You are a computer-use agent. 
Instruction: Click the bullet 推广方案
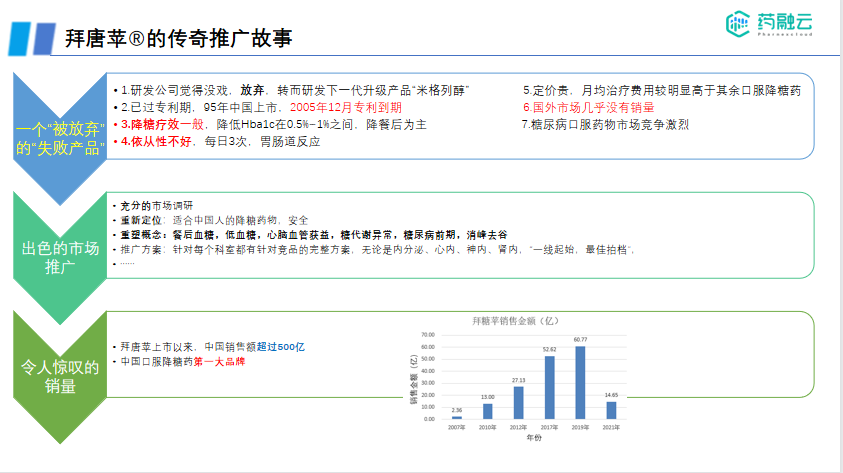[x=374, y=249]
